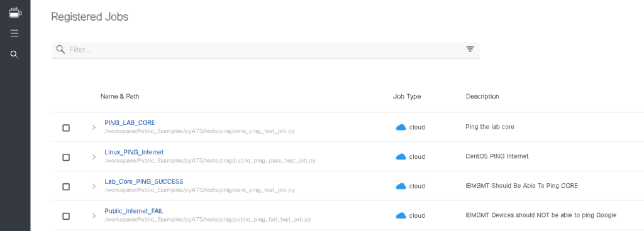The height and width of the screenshot is (231, 644).
Task: Focus the Filter text input field
Action: 266,50
